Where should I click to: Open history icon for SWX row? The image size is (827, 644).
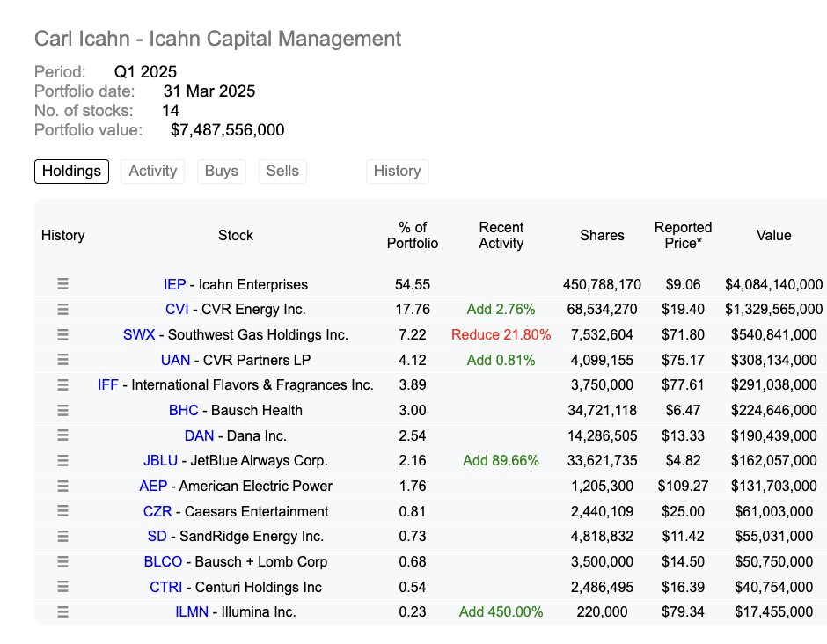point(62,334)
